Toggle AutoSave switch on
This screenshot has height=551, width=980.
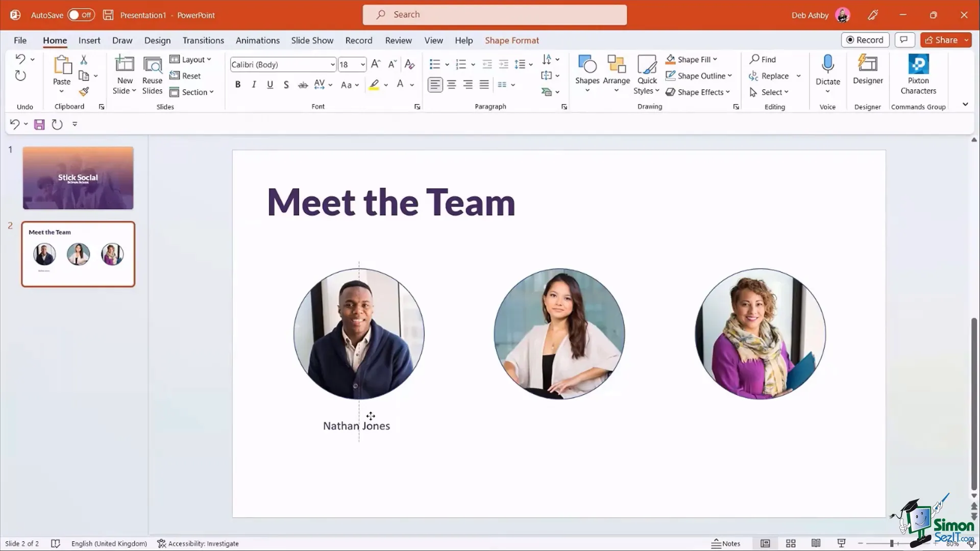(x=81, y=15)
